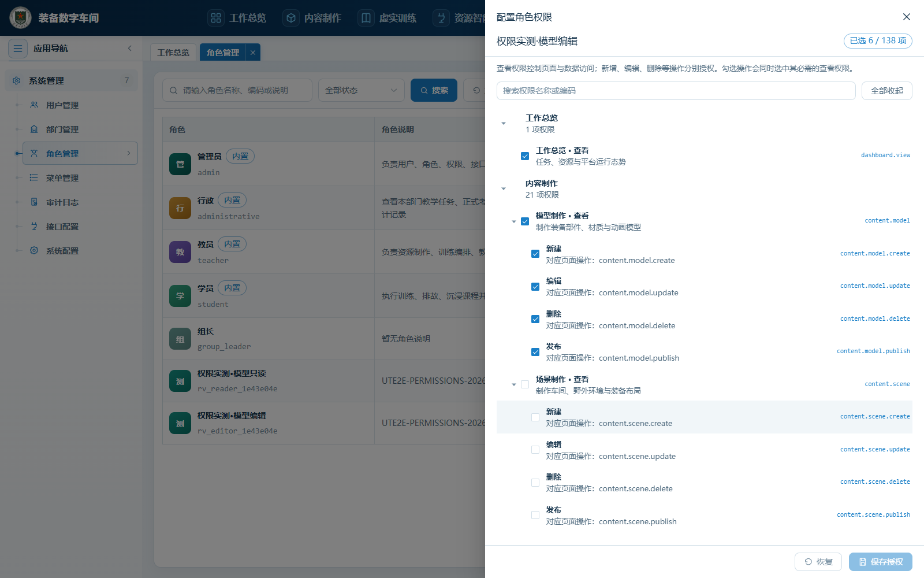Open 内容制作 in top navigation
This screenshot has height=578, width=924.
click(312, 18)
